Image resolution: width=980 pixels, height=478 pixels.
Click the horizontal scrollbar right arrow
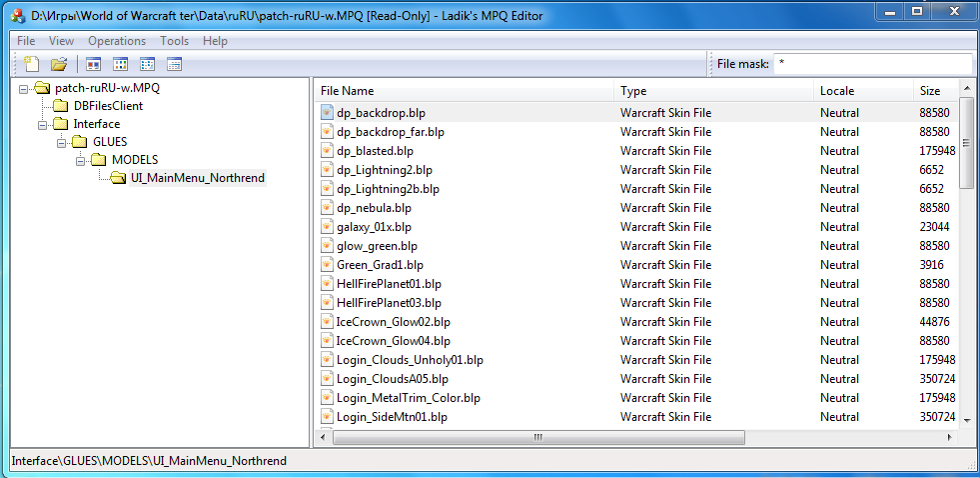(x=949, y=437)
